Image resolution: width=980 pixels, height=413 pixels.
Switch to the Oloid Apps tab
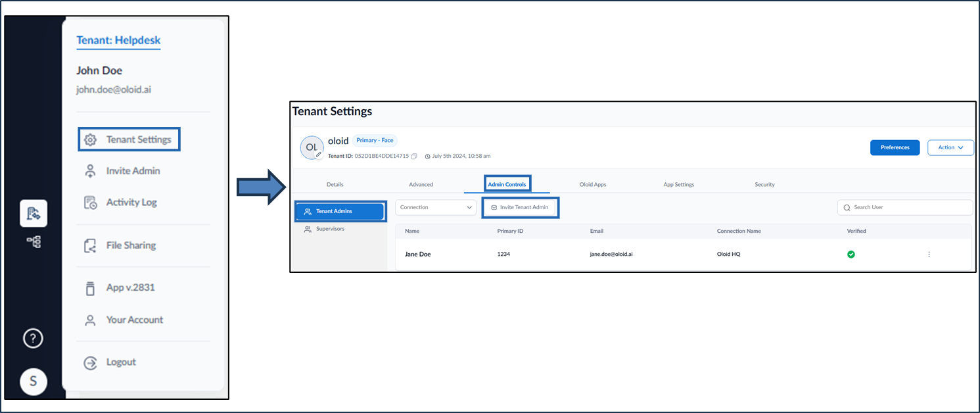click(593, 185)
